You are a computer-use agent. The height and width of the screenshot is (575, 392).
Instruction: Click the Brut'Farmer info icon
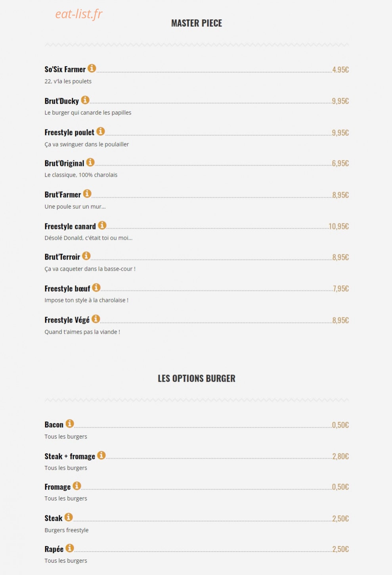point(87,194)
